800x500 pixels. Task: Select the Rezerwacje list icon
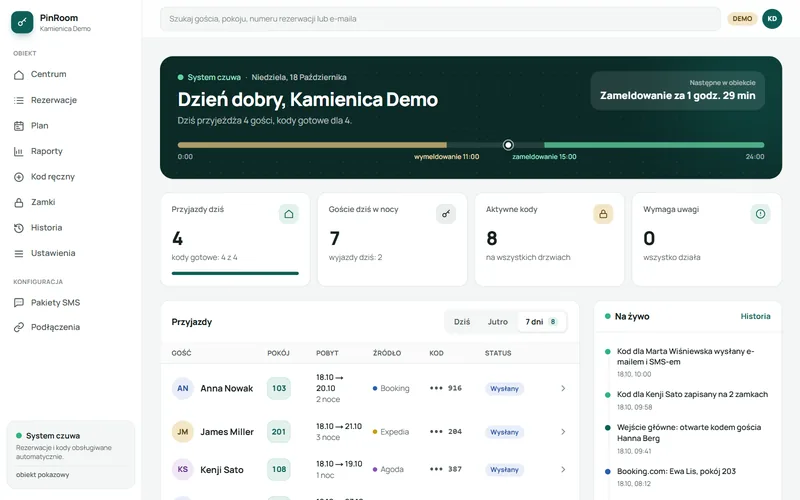pos(19,100)
